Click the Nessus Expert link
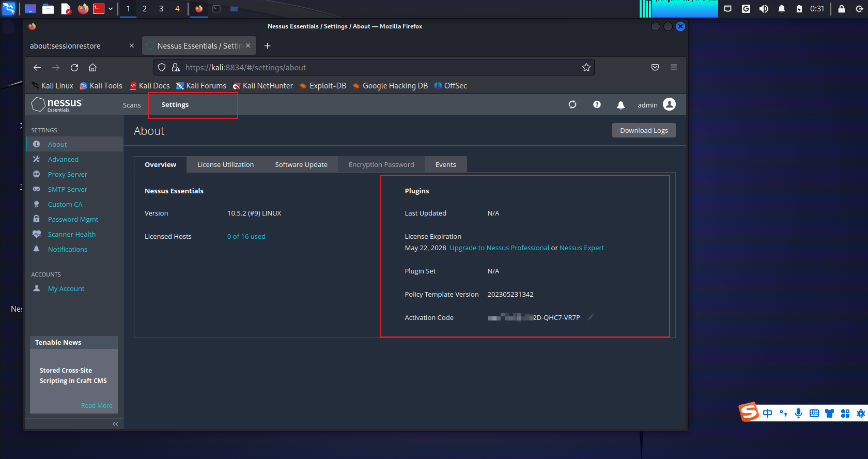Viewport: 868px width, 459px height. tap(582, 248)
